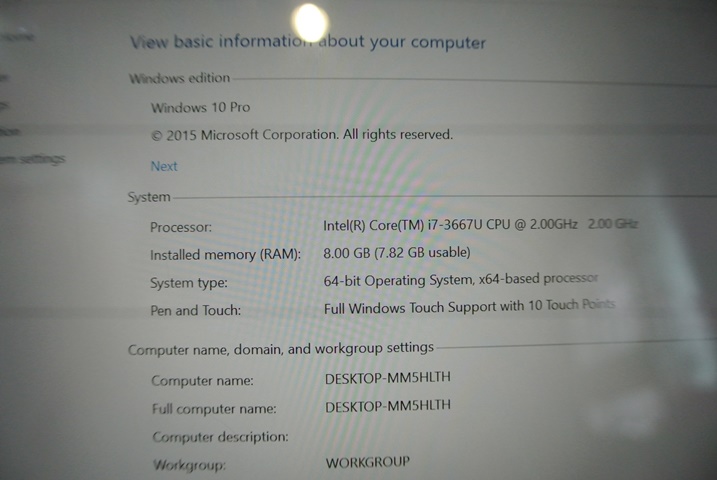This screenshot has width=717, height=480.
Task: Click the 'Workgroup:' label
Action: pyautogui.click(x=189, y=465)
